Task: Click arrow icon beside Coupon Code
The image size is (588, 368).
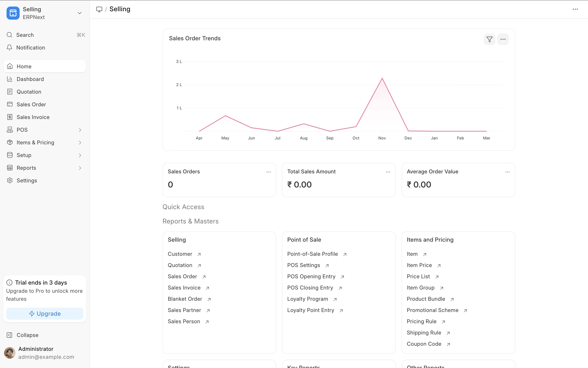Action: [x=449, y=344]
